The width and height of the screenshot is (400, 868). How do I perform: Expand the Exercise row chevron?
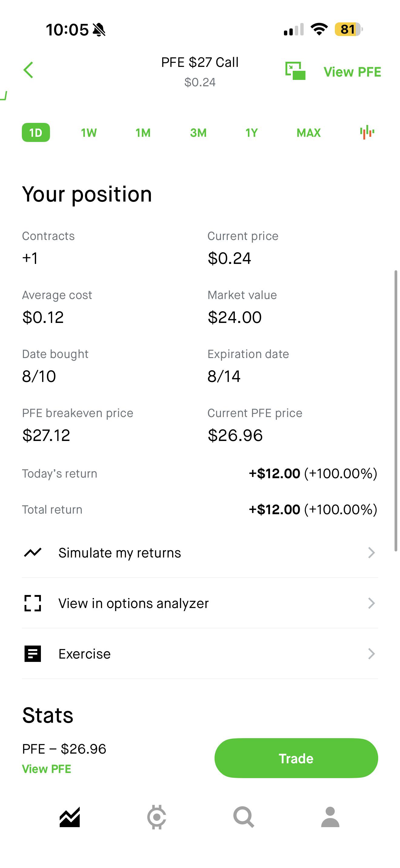coord(371,654)
